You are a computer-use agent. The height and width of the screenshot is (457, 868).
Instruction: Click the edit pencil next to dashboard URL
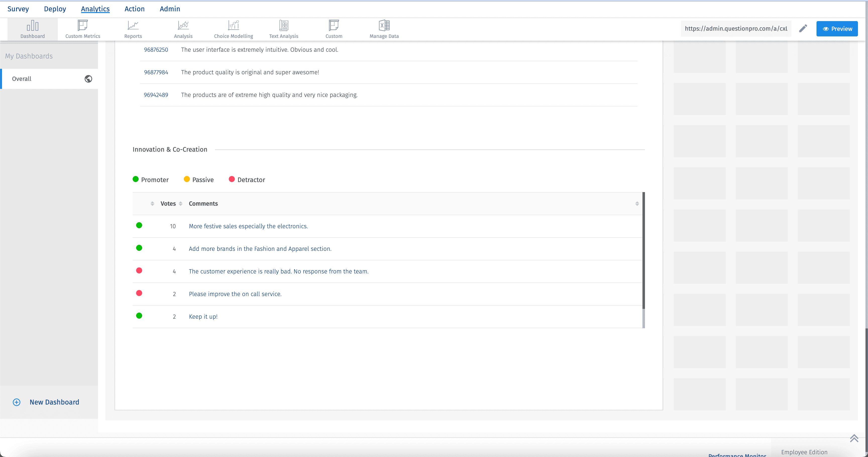click(803, 28)
